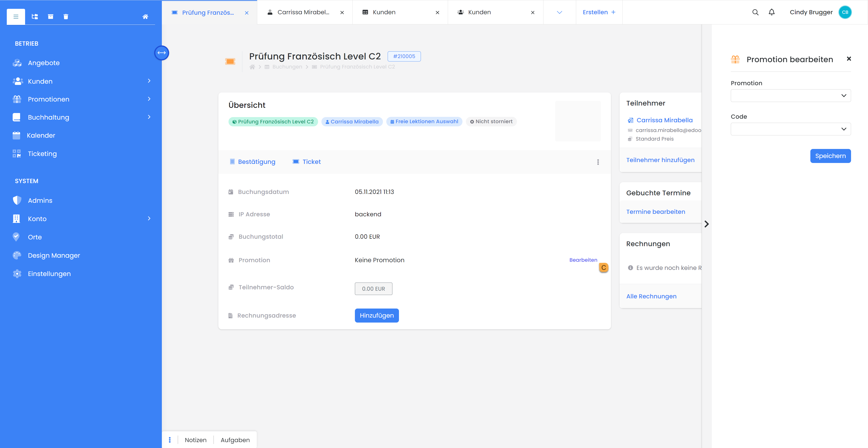
Task: Click the trash icon in sidebar header
Action: 66,17
